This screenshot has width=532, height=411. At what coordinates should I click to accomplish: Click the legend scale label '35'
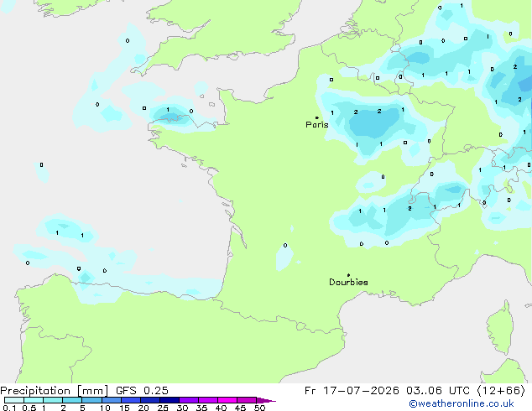(x=201, y=408)
